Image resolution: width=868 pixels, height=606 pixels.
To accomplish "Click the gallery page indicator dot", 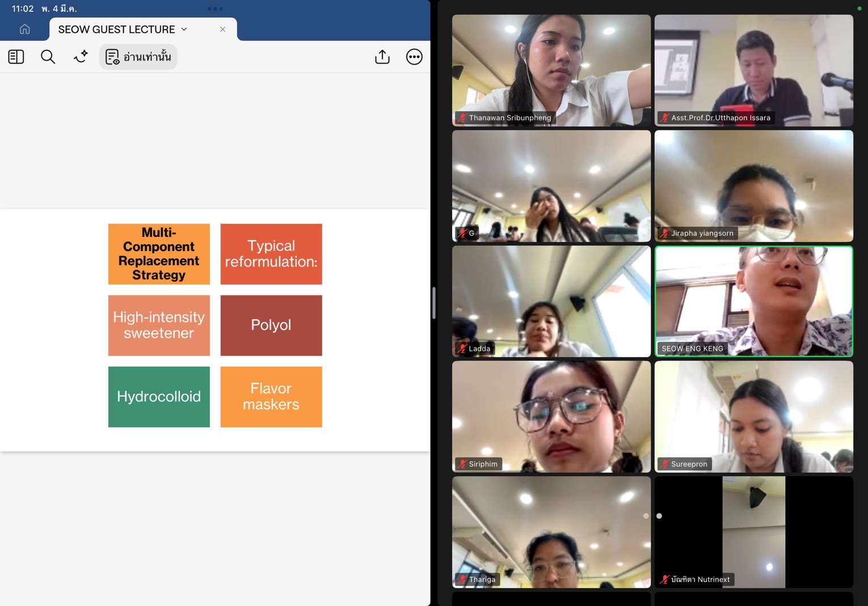I will pyautogui.click(x=659, y=516).
